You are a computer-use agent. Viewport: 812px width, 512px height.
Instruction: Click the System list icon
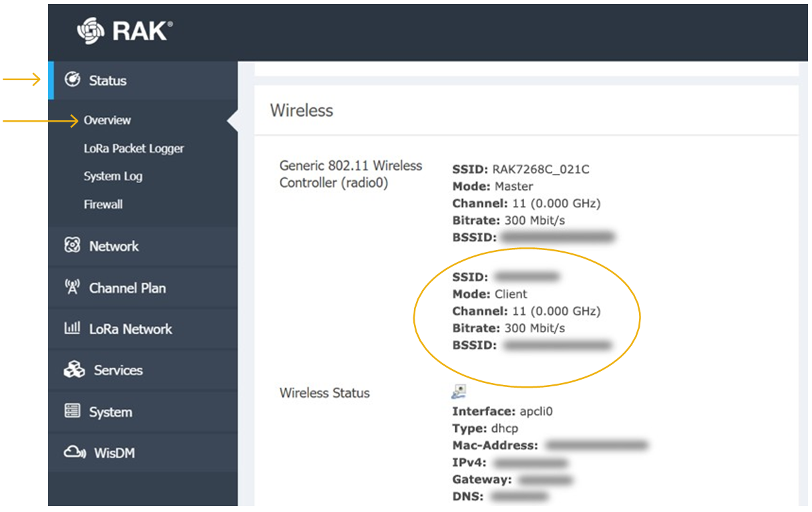tap(72, 411)
